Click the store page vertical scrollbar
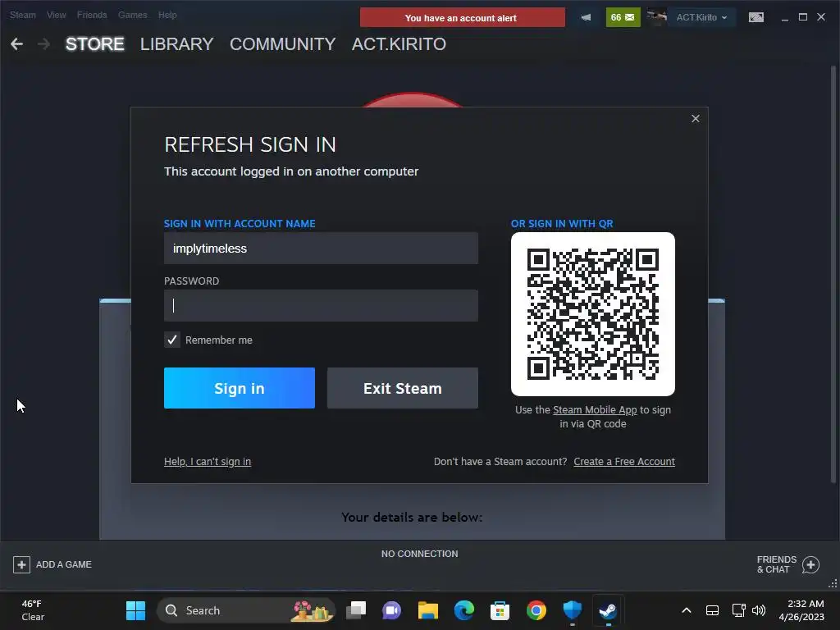Viewport: 840px width, 630px height. click(833, 273)
